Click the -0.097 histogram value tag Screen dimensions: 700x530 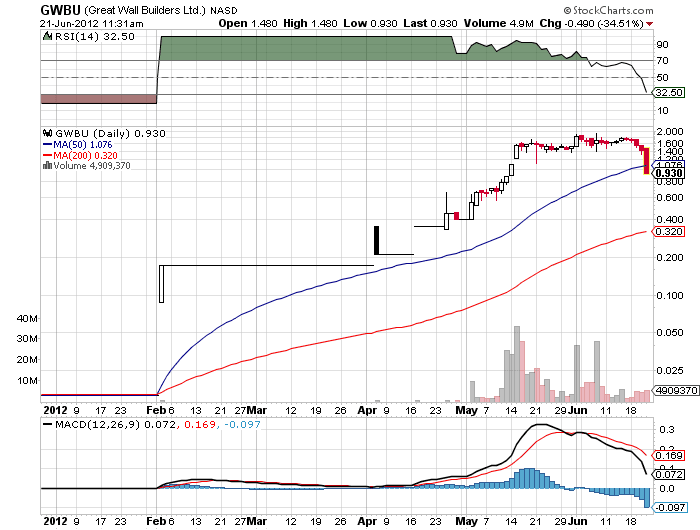(x=670, y=507)
